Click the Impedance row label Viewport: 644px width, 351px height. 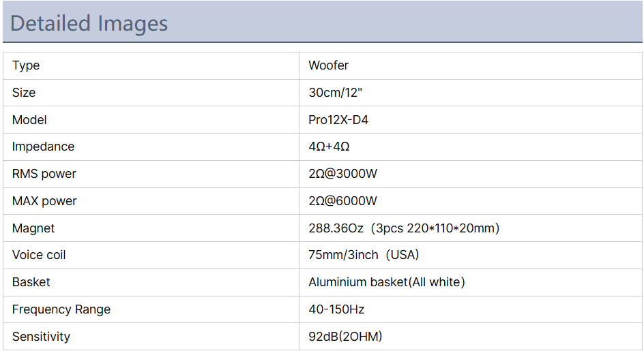(x=43, y=147)
